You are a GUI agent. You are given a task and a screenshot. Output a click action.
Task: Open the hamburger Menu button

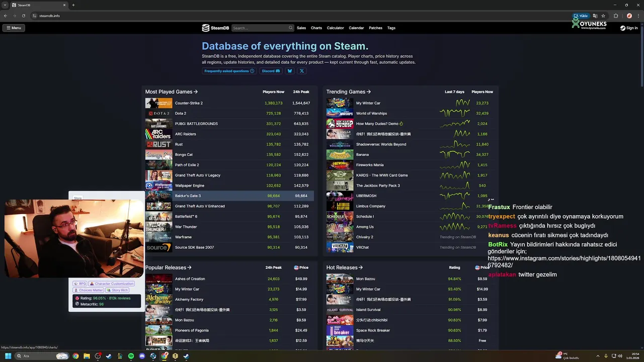coord(14,28)
